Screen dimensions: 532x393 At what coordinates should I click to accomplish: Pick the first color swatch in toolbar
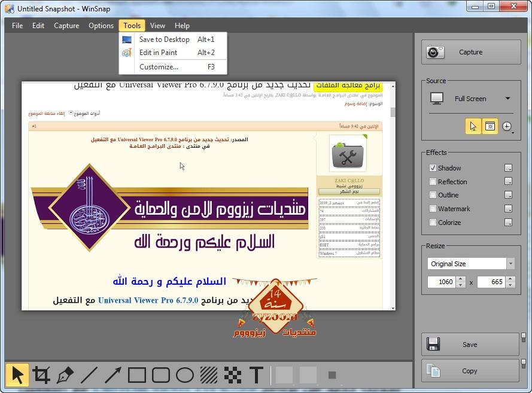point(284,375)
